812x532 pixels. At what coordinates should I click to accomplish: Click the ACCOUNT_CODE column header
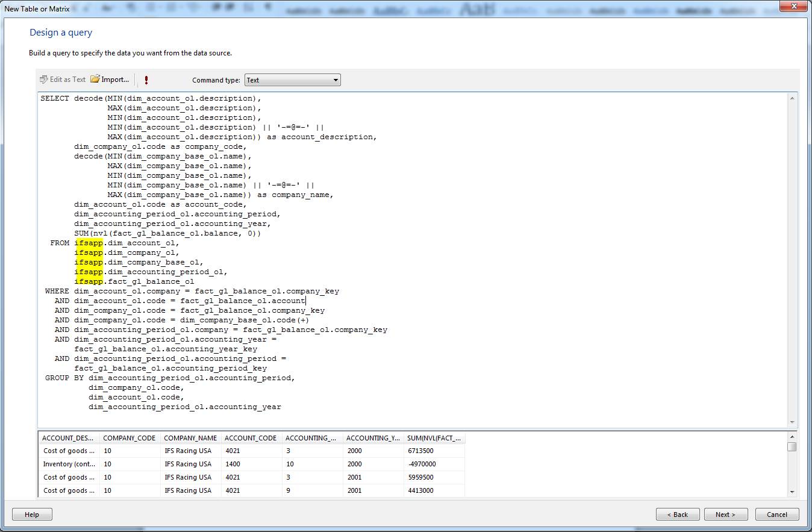pyautogui.click(x=250, y=438)
